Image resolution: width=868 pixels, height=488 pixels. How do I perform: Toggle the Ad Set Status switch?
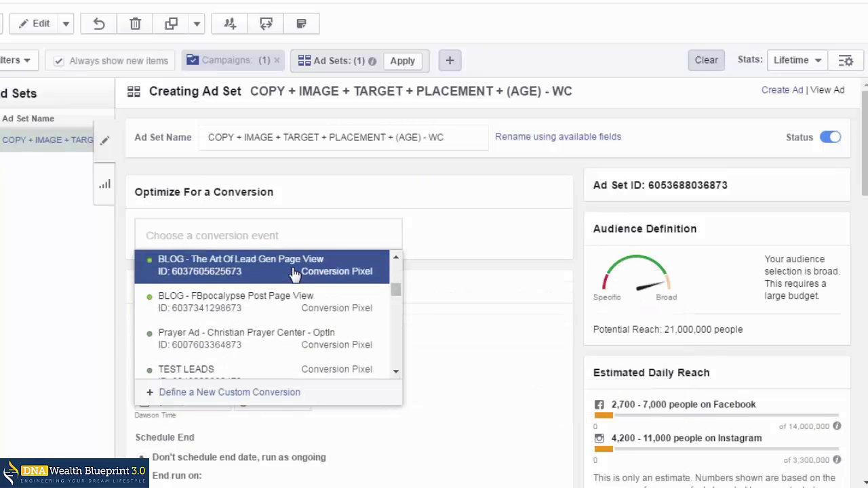click(830, 137)
